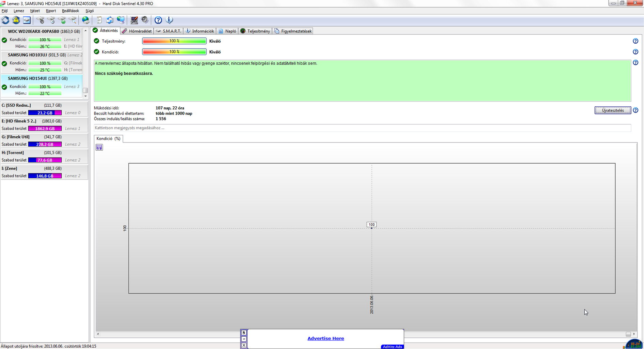This screenshot has height=349, width=644.
Task: Select the SAMSUNG HD103UJ disk
Action: pyautogui.click(x=42, y=62)
